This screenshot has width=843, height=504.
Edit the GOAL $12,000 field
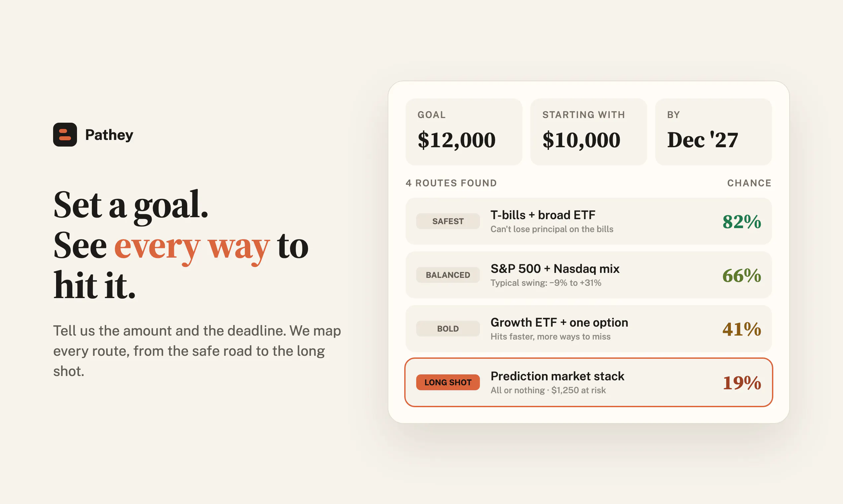(x=464, y=132)
